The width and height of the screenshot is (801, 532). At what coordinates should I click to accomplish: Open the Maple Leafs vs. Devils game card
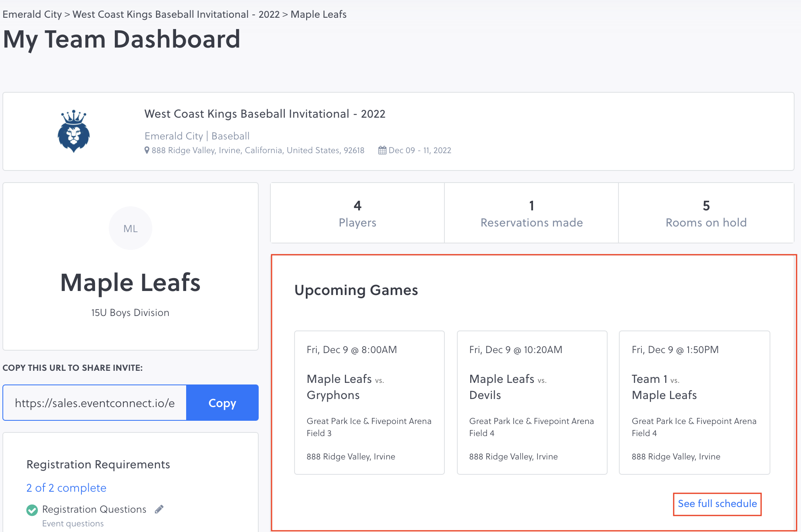pyautogui.click(x=532, y=402)
